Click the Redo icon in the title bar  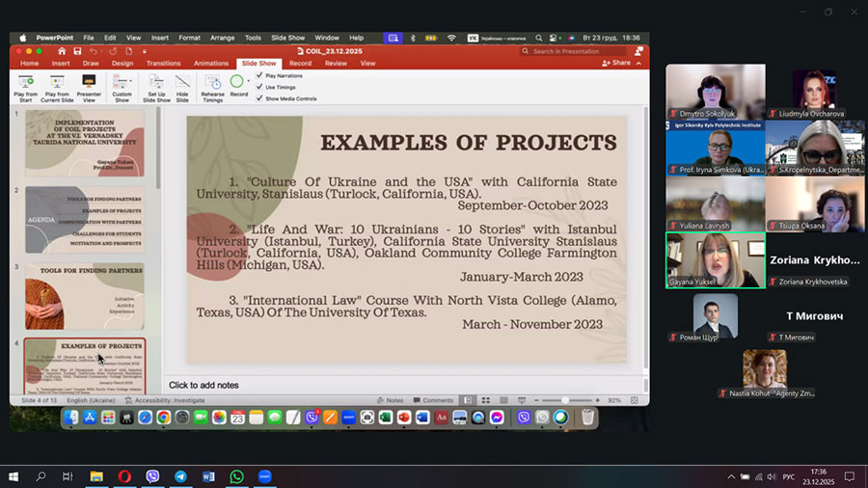point(113,51)
